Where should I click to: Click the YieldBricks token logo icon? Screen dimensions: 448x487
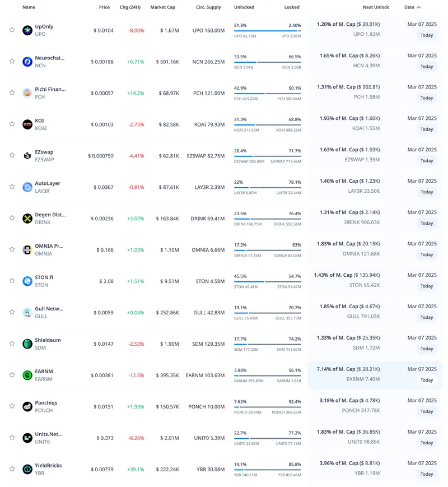coord(27,470)
